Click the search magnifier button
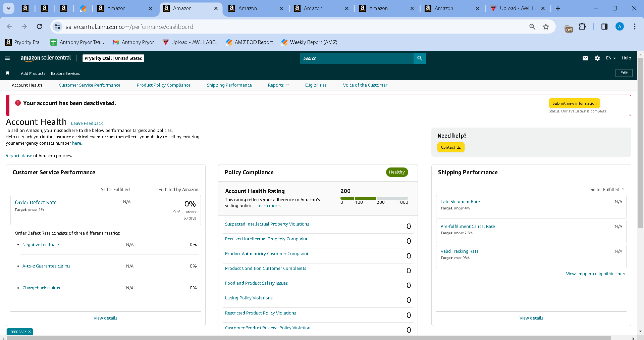644x340 pixels. click(x=420, y=58)
